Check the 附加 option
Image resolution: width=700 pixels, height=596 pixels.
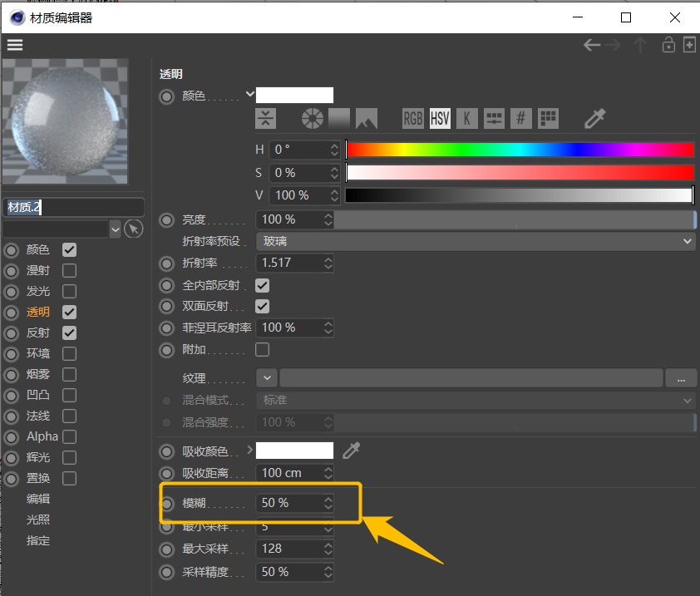(262, 350)
